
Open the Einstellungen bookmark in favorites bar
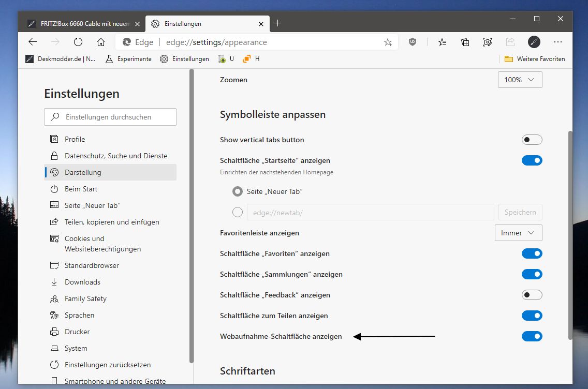184,59
